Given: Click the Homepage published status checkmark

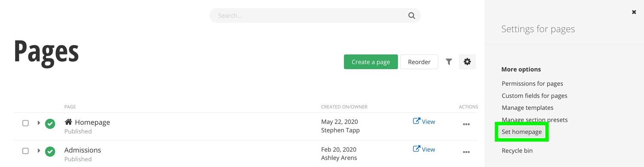Looking at the screenshot, I should pyautogui.click(x=50, y=124).
